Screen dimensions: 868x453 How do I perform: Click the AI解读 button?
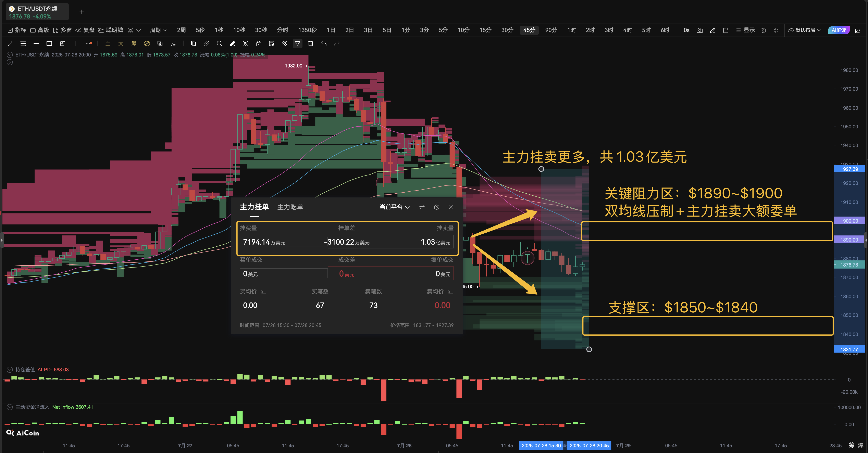(838, 30)
